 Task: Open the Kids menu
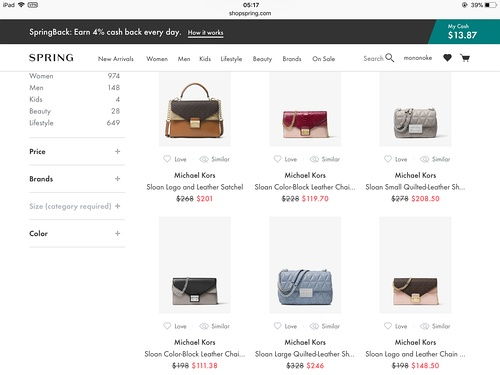(205, 59)
